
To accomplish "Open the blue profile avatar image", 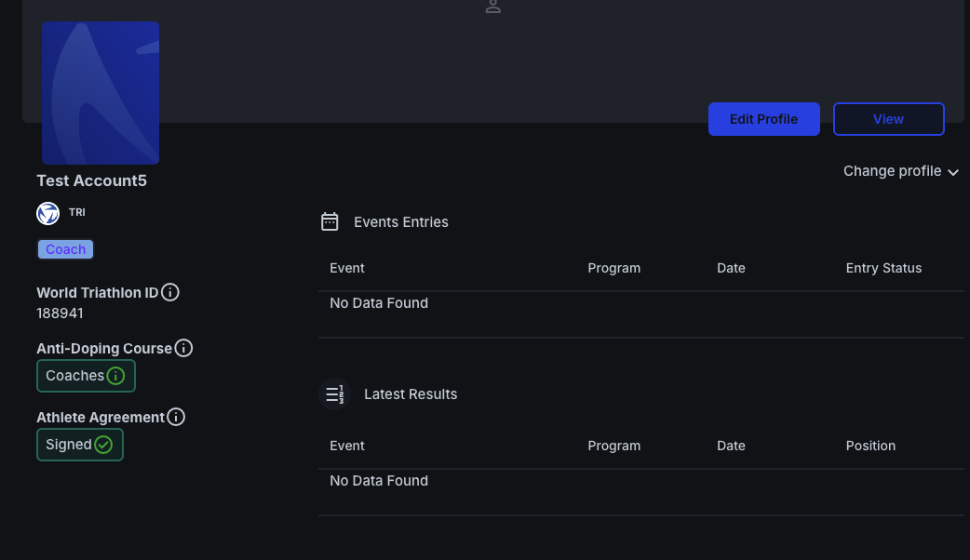I will tap(101, 93).
